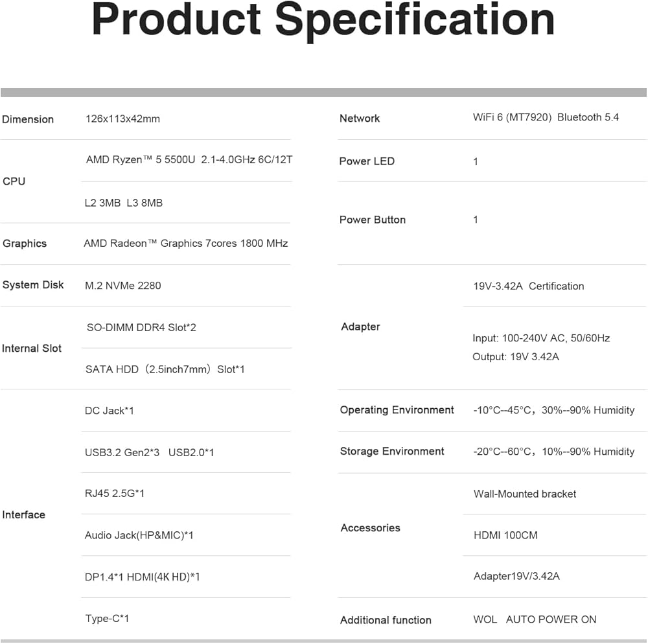Image resolution: width=648 pixels, height=644 pixels.
Task: Select the WiFi 6 (MT7920) network value
Action: click(x=512, y=117)
